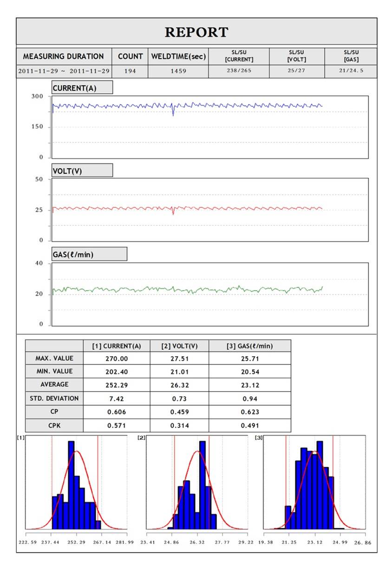Screen dimensions: 392x561
Task: Click the CURRENT(A) chart label
Action: tap(82, 88)
